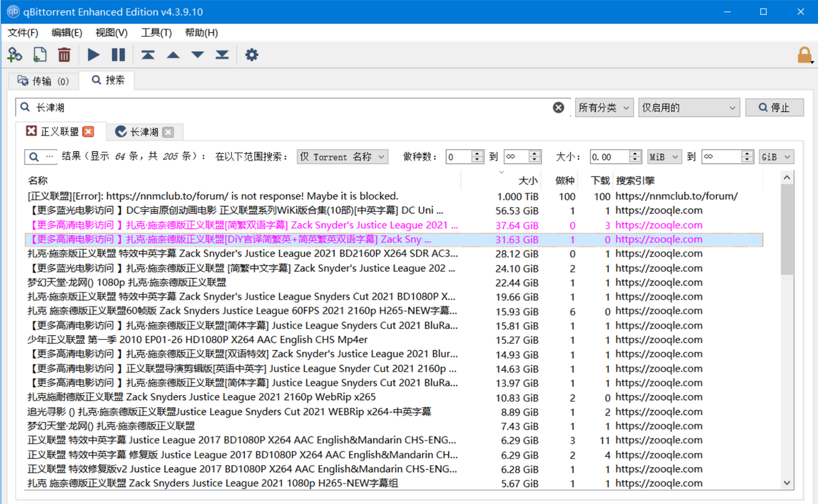Click the add torrent file icon

click(x=40, y=54)
